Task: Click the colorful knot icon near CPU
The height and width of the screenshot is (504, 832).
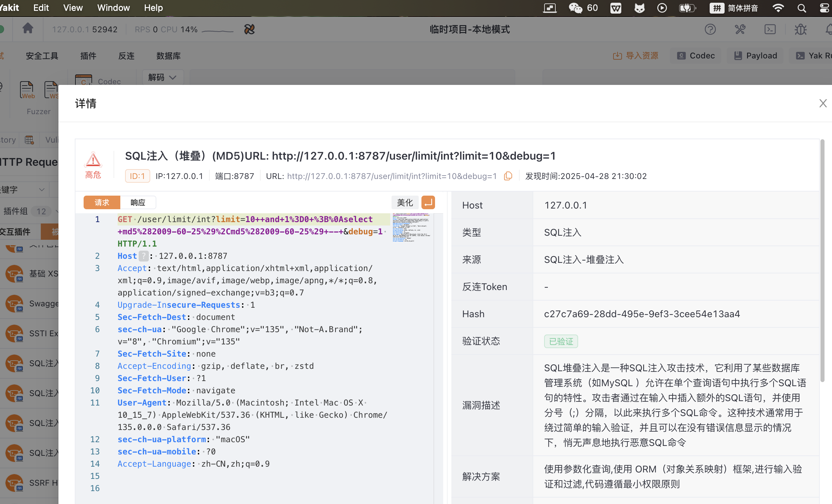Action: 249,30
